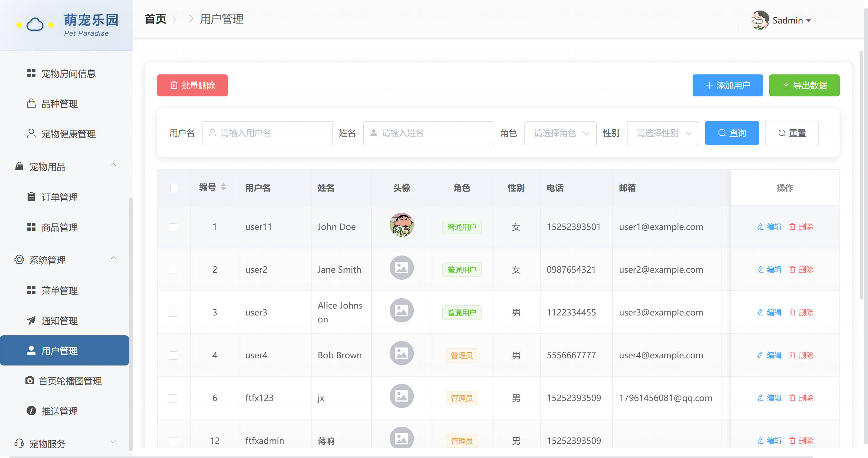Check the checkbox for user2 row
The image size is (868, 458).
coord(173,270)
